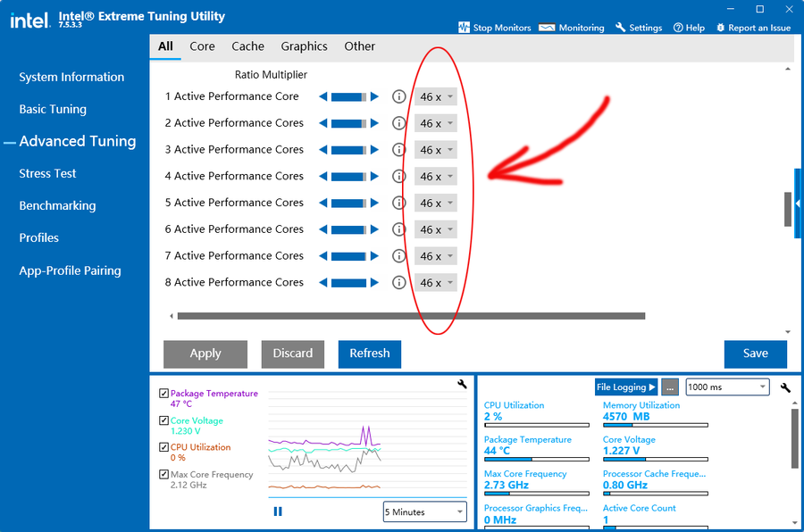
Task: Click the 8 Active Performance Cores ratio slider
Action: click(x=348, y=283)
